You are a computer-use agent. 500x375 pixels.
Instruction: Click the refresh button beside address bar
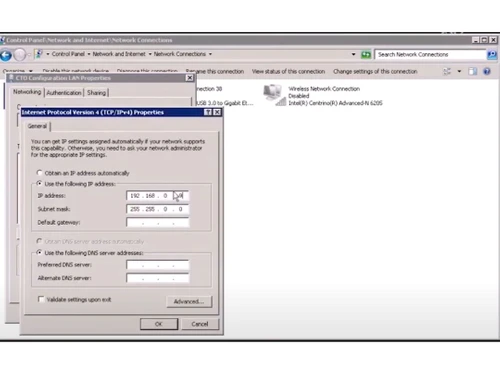pos(366,54)
